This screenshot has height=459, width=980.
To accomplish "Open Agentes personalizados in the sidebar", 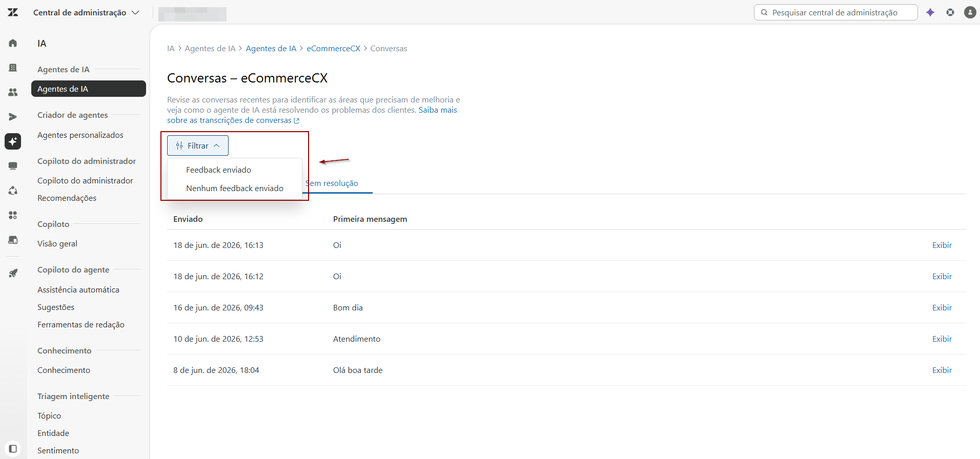I will (x=80, y=135).
